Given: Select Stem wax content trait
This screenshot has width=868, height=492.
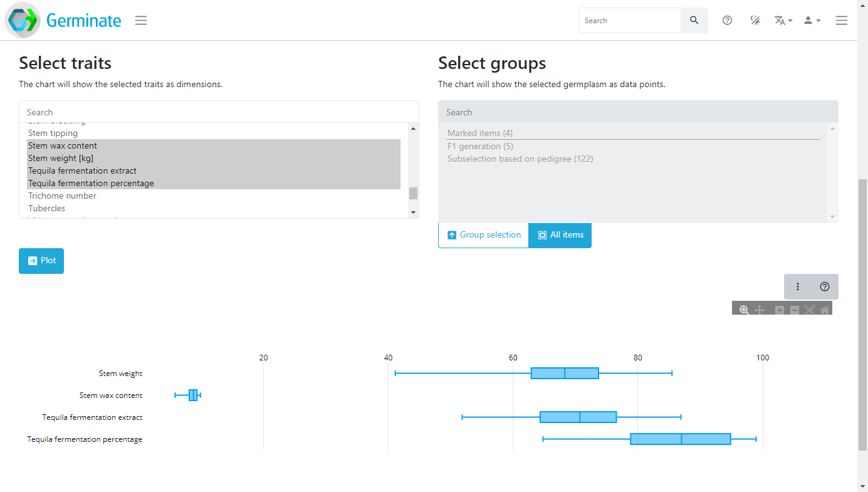Looking at the screenshot, I should (63, 145).
